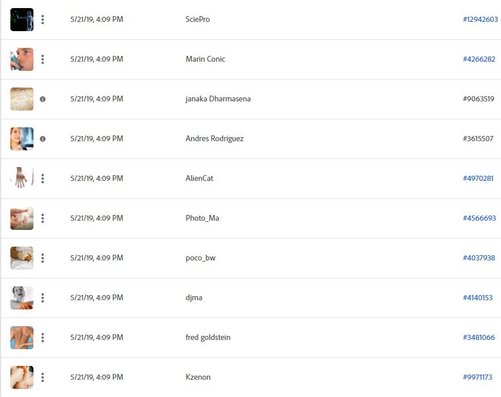Click info icon in Andres Rodriguez row

(x=43, y=139)
